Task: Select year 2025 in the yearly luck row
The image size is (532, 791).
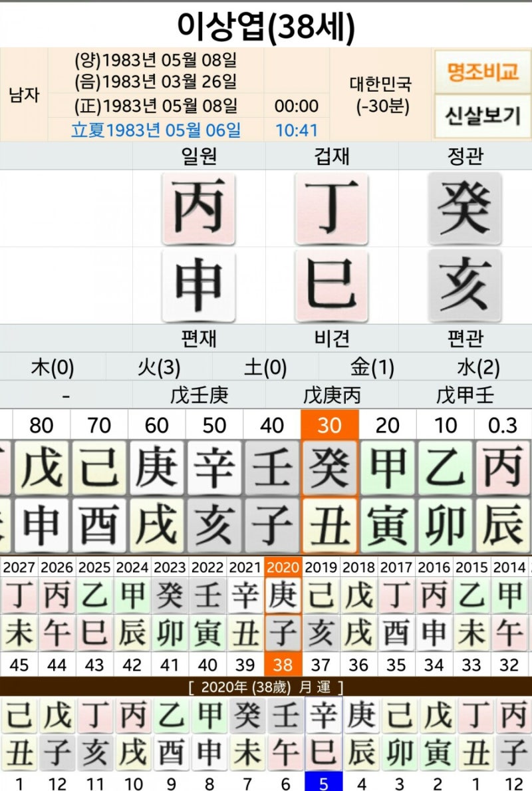Action: tap(94, 567)
